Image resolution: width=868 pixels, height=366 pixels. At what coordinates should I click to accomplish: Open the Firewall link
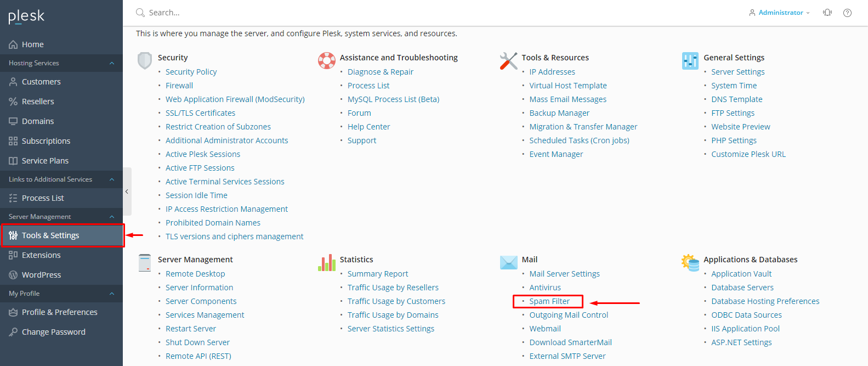click(x=179, y=86)
